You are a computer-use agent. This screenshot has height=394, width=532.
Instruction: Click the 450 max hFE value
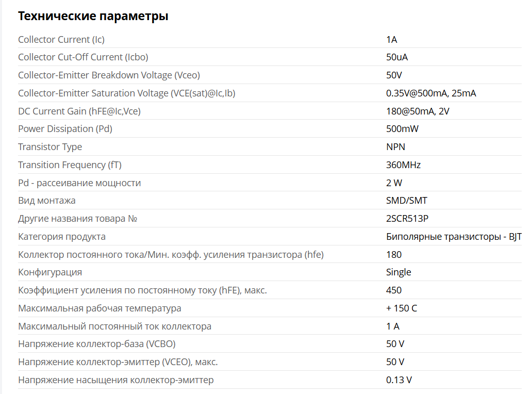(394, 290)
